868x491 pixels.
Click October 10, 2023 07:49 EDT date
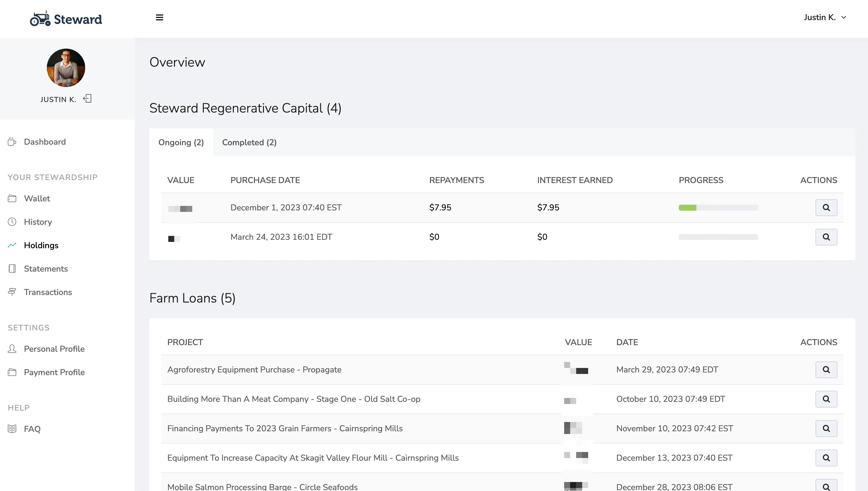[x=670, y=399]
